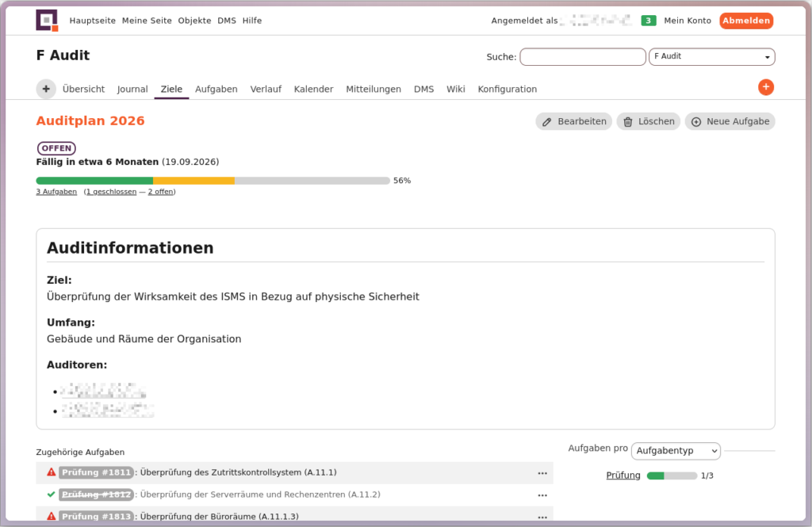Switch to the Aufgaben tab
The image size is (812, 527).
pyautogui.click(x=216, y=90)
